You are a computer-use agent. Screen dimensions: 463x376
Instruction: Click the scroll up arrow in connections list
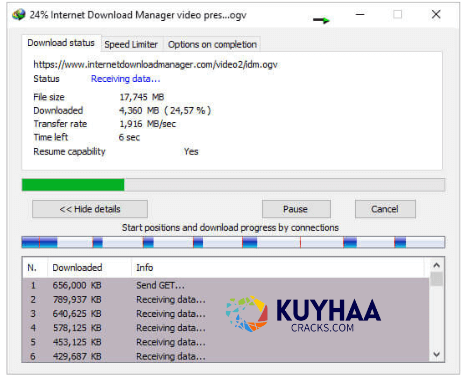click(437, 265)
